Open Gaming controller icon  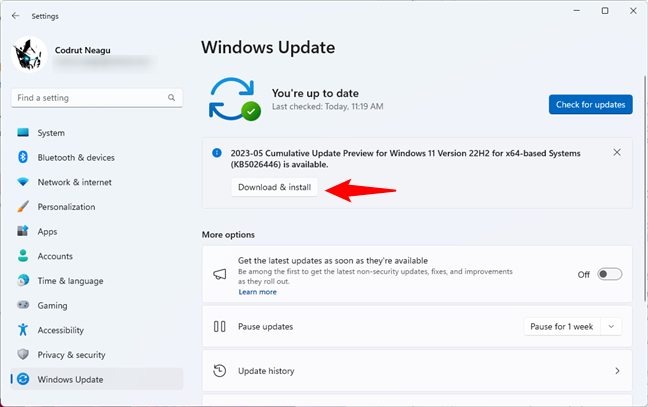point(23,305)
